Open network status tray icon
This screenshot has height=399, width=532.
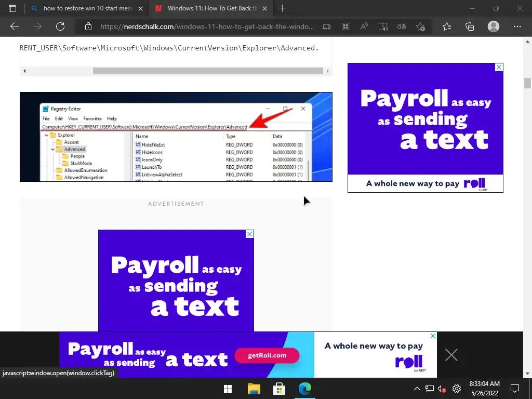[430, 389]
